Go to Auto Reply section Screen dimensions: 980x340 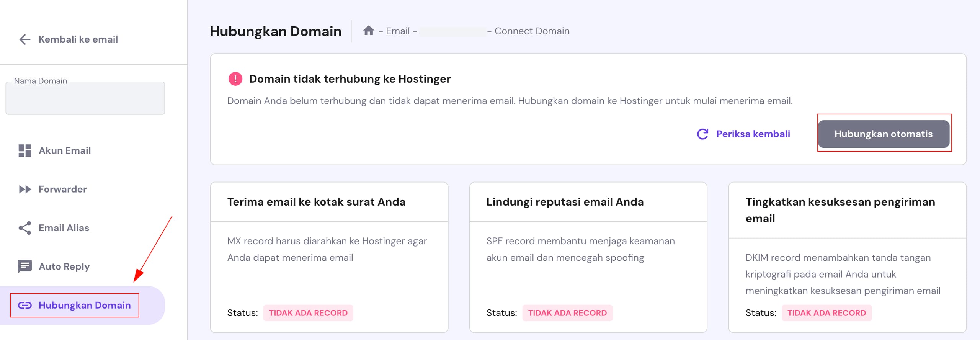(x=64, y=266)
